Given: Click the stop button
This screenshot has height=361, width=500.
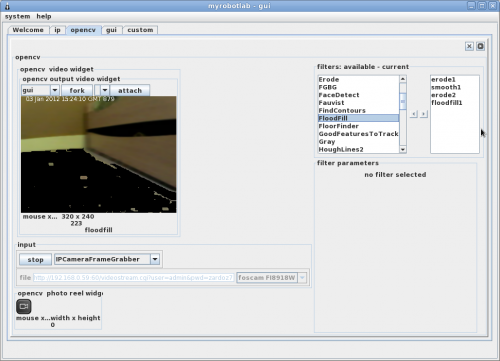Looking at the screenshot, I should point(35,260).
